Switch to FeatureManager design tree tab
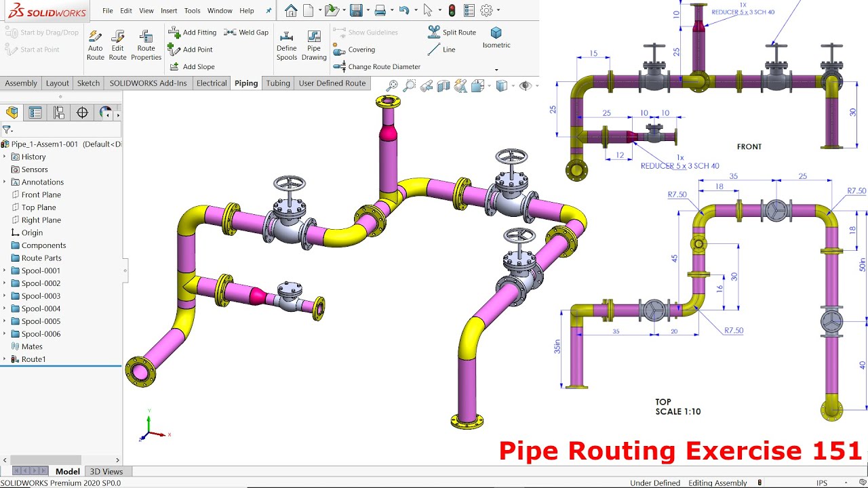868x488 pixels. (12, 113)
